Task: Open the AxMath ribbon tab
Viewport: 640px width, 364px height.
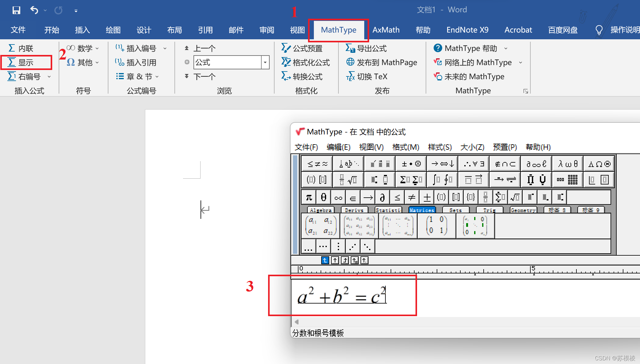Action: coord(386,30)
